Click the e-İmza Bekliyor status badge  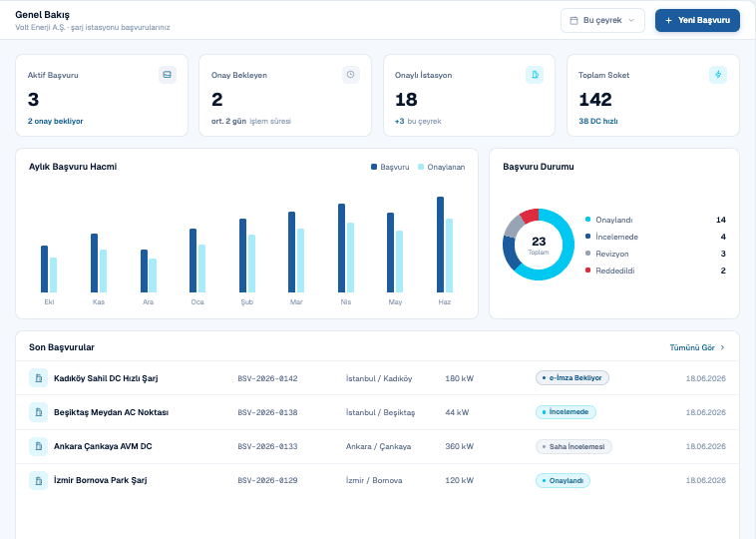[x=572, y=378]
